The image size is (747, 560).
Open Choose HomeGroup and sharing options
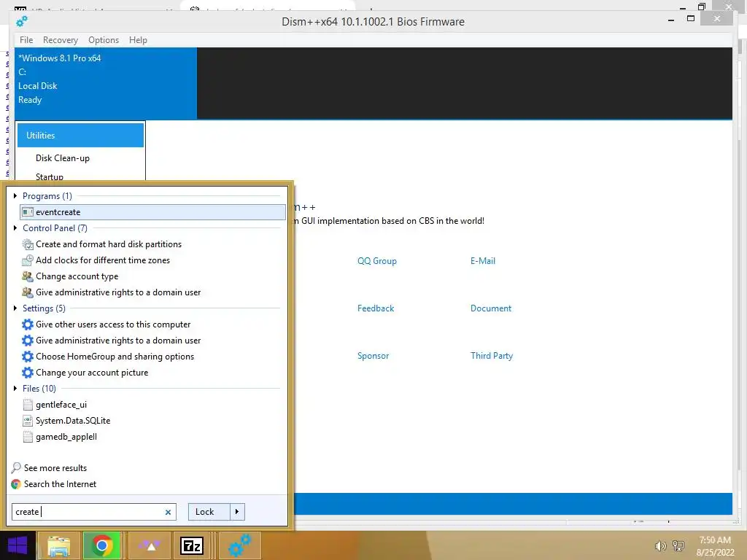(115, 356)
